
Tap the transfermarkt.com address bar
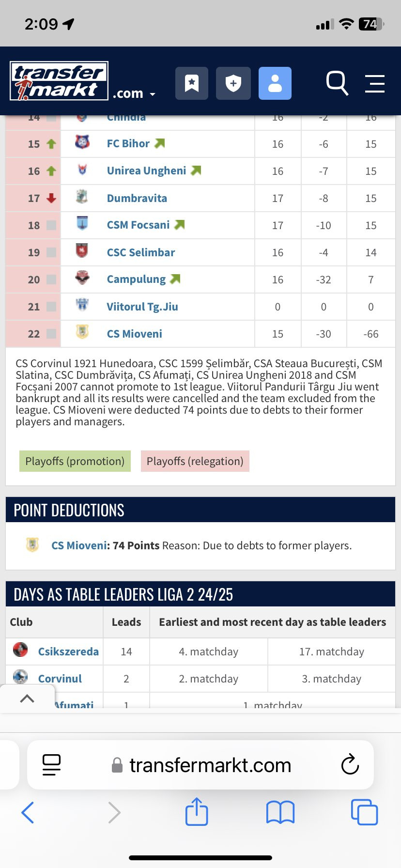(x=200, y=765)
